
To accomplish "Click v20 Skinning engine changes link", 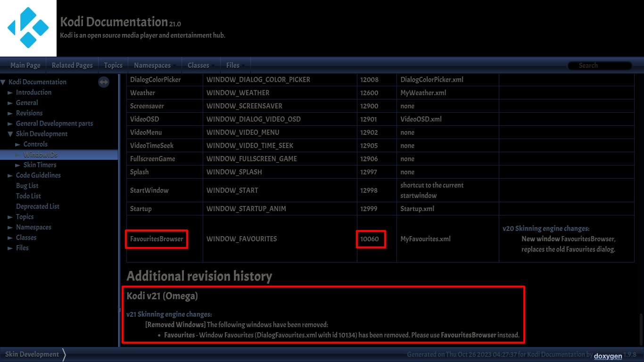I will (x=546, y=229).
